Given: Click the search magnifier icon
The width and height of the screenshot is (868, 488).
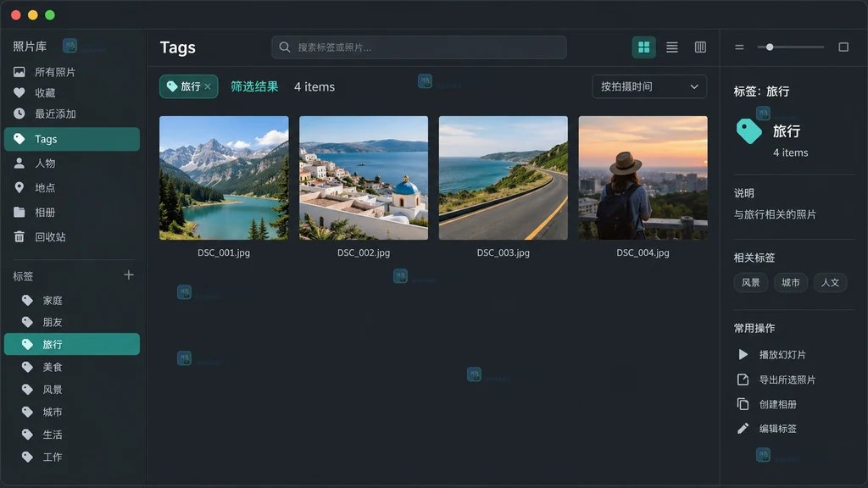Looking at the screenshot, I should coord(285,47).
